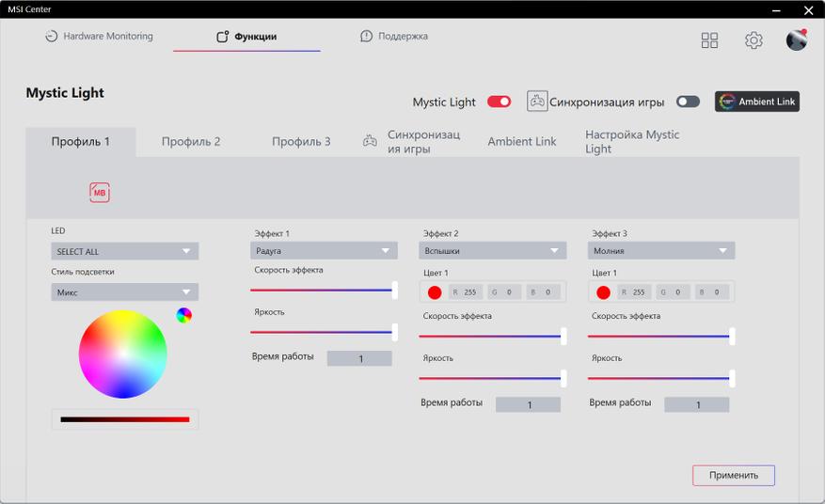Open the Стиль подсветки Микс dropdown

[124, 292]
